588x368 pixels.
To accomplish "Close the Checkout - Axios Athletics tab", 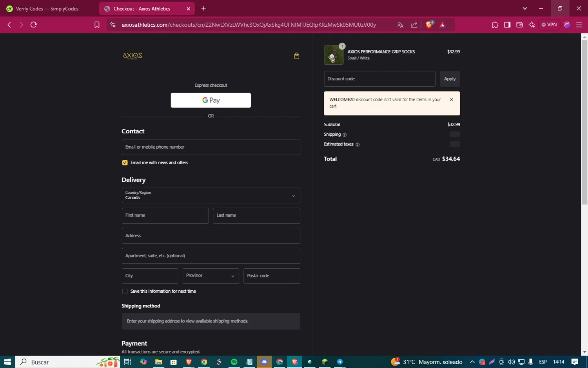I will [188, 9].
